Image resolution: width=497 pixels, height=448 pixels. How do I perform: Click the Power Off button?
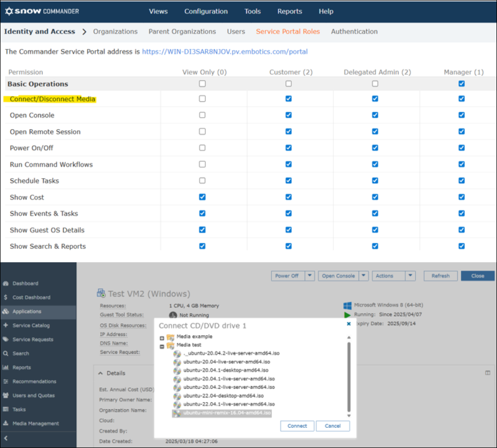click(x=287, y=275)
